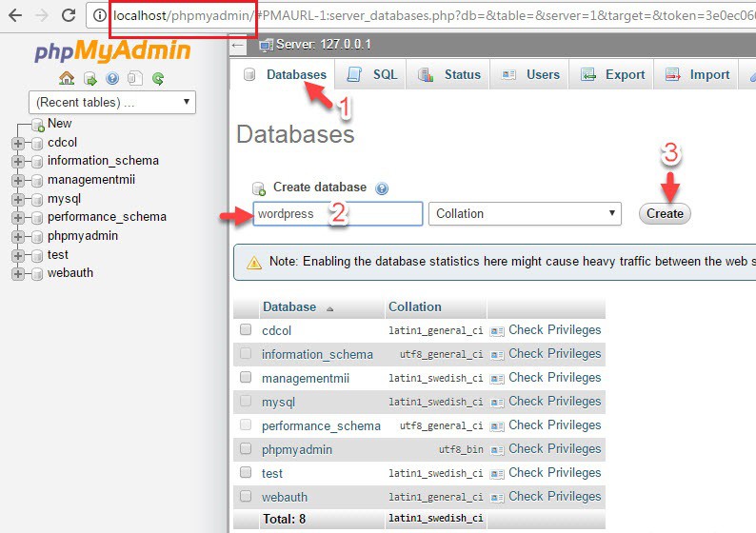Open phpMyAdmin home icon in sidebar
This screenshot has height=533, width=756.
pyautogui.click(x=67, y=78)
